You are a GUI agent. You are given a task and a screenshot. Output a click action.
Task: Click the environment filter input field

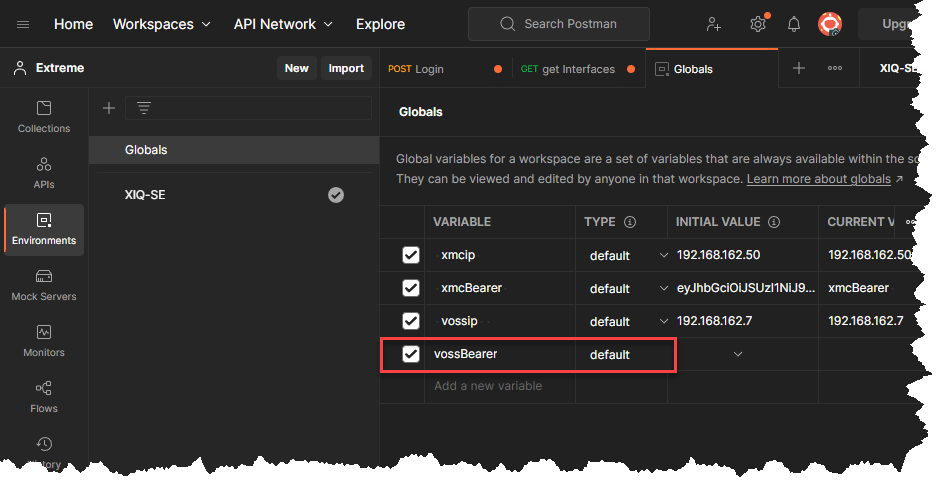tap(248, 108)
